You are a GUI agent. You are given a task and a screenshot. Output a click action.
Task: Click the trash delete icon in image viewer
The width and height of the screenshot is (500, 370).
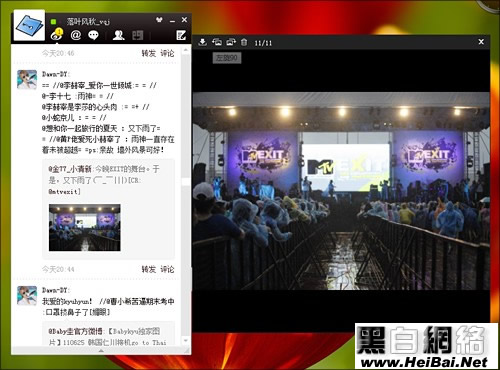click(244, 42)
